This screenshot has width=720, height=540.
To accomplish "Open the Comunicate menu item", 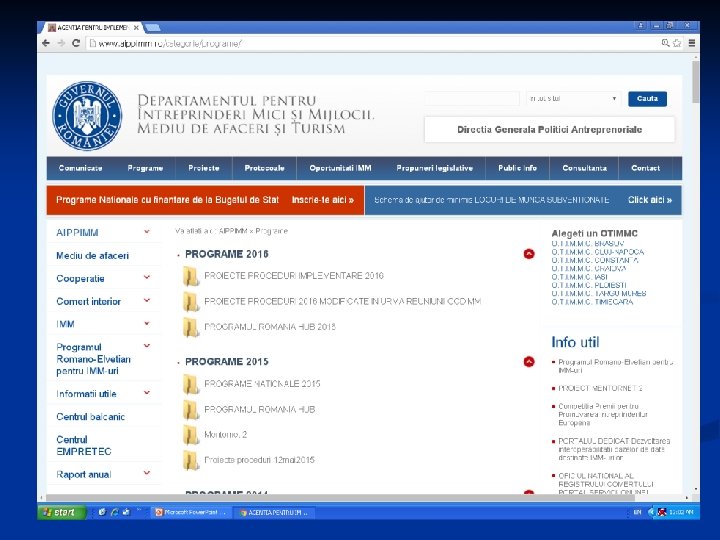I will (x=80, y=168).
